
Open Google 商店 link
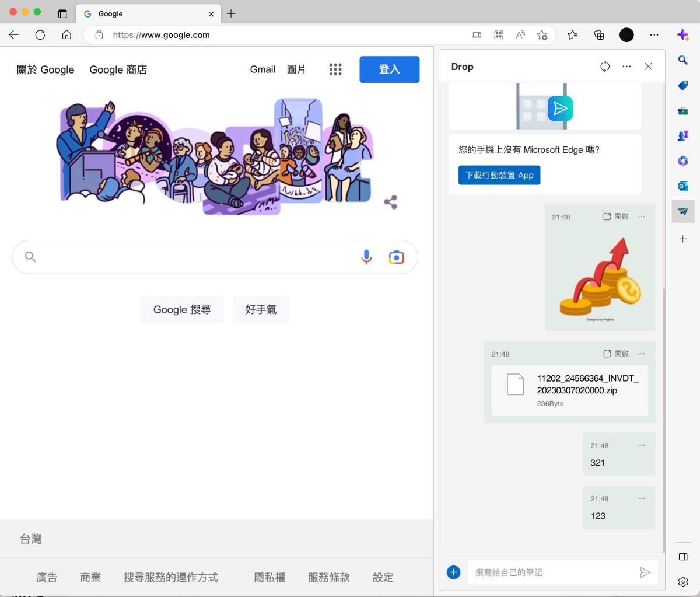(x=118, y=69)
